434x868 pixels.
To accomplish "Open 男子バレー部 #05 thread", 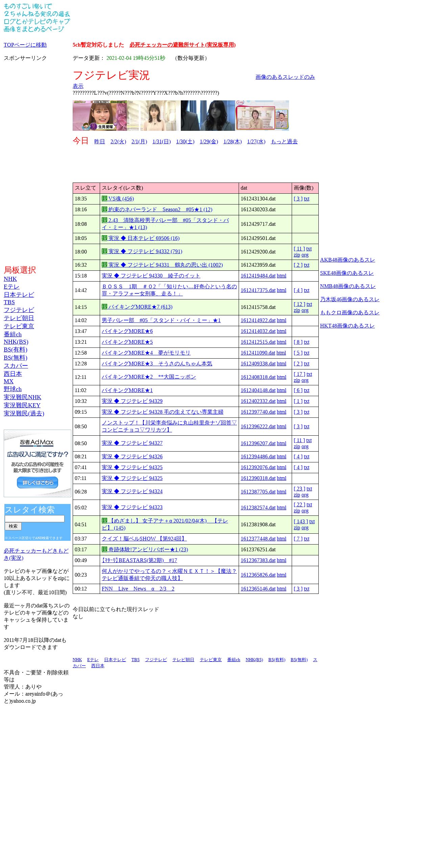I will 161,320.
